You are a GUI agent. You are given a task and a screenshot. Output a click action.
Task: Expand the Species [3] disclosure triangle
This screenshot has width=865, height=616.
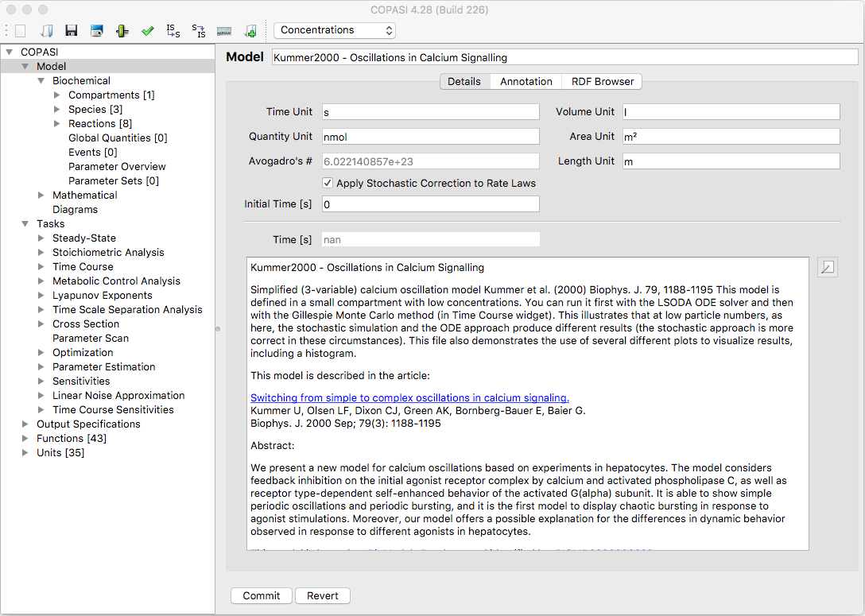click(x=56, y=109)
